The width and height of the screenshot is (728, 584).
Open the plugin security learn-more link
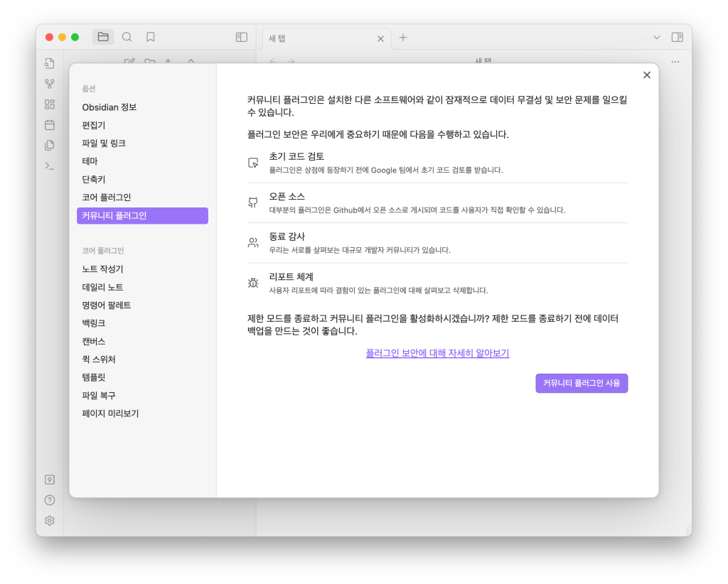pos(437,353)
